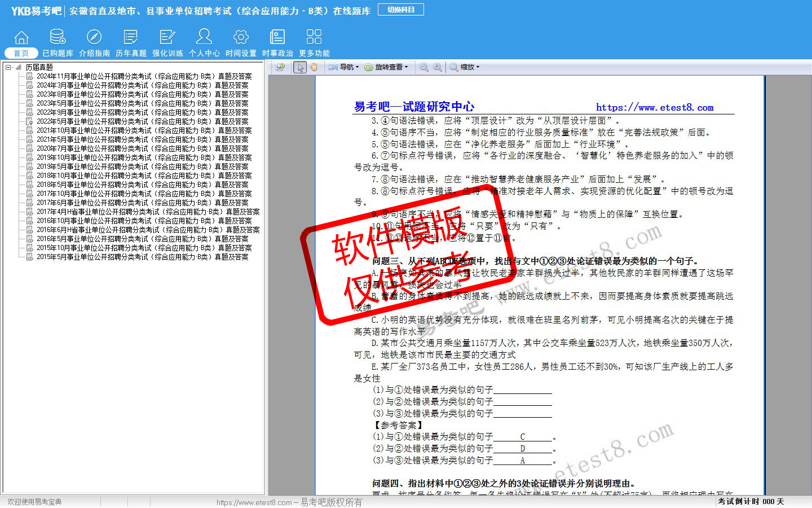The height and width of the screenshot is (508, 812).
Task: Click the zoom in magnifier icon
Action: coord(438,67)
